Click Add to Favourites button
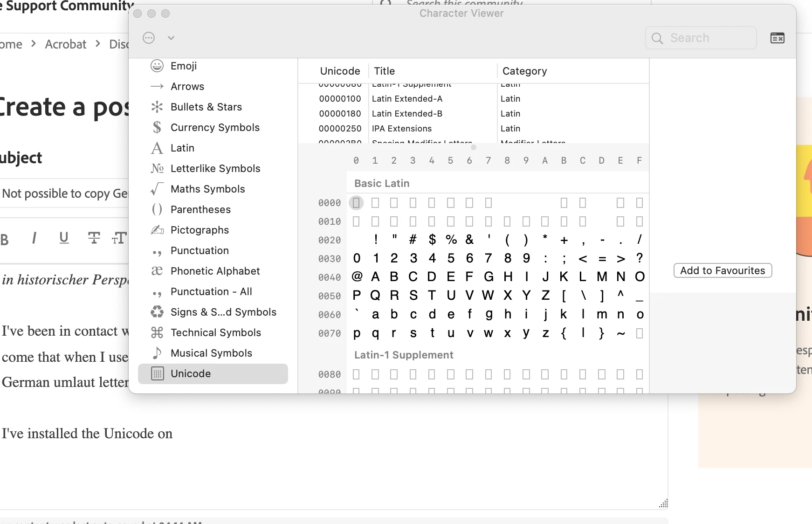 723,270
